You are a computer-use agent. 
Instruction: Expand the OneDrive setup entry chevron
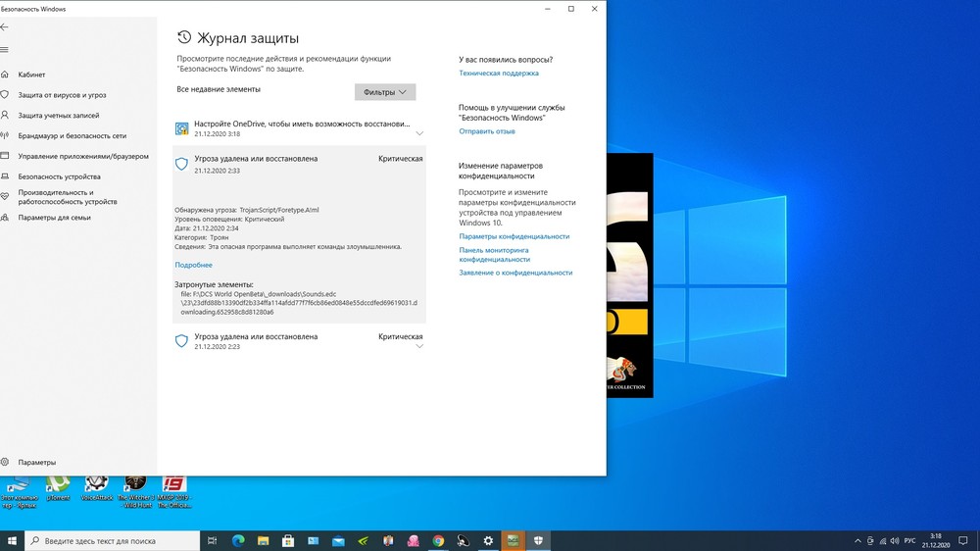click(x=419, y=133)
